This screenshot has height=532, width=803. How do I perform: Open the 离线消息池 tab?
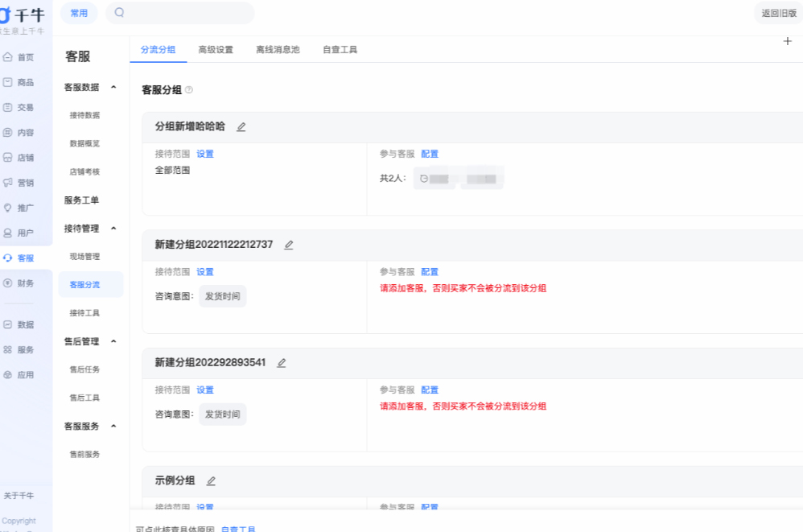tap(277, 49)
